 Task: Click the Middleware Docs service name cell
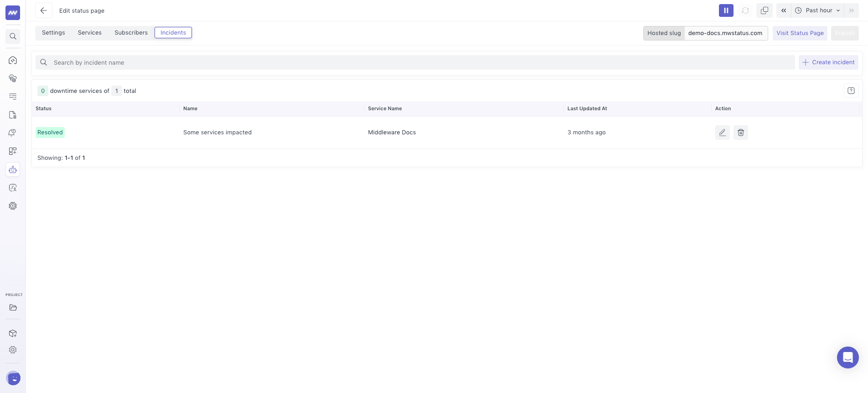(x=392, y=133)
